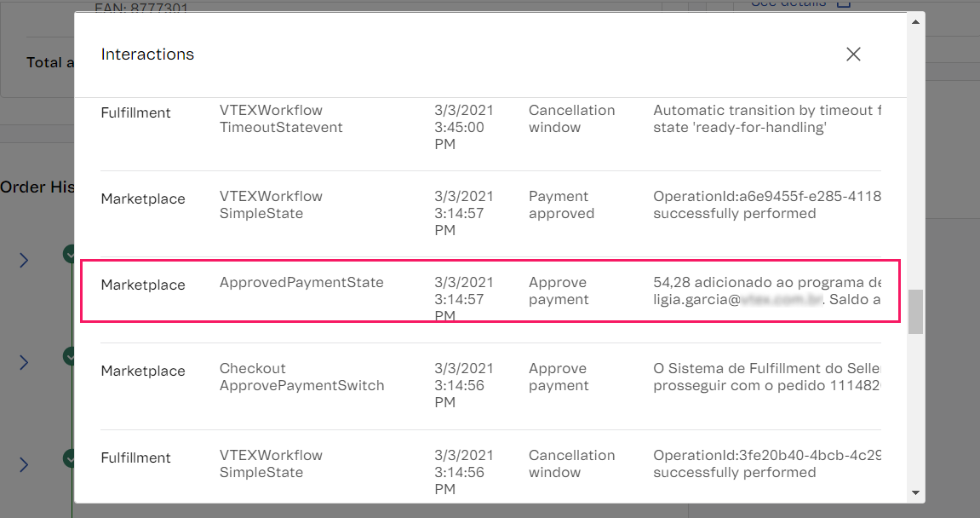
Task: Click the 3:45:00 PM timestamp cell
Action: click(x=463, y=128)
